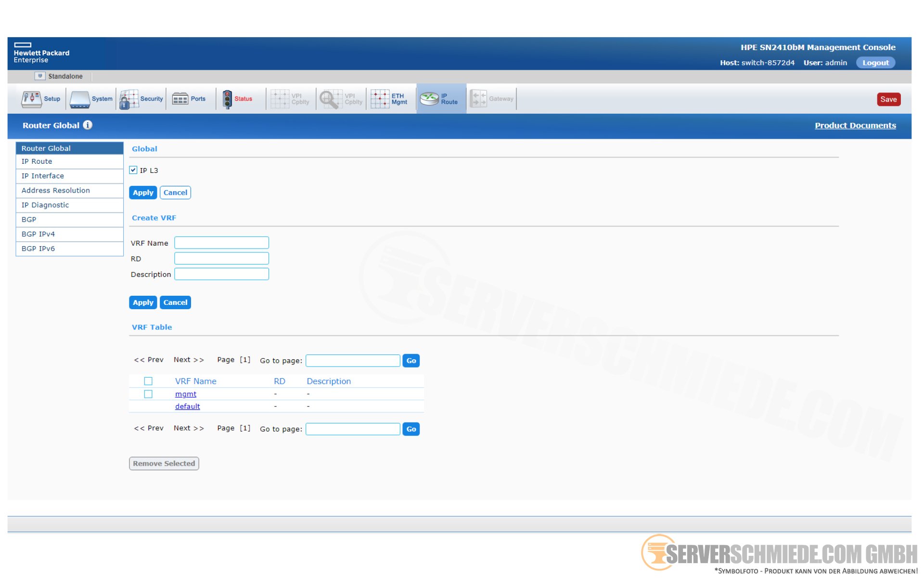Check the mgmt VRF row checkbox
This screenshot has width=924, height=578.
[x=148, y=394]
